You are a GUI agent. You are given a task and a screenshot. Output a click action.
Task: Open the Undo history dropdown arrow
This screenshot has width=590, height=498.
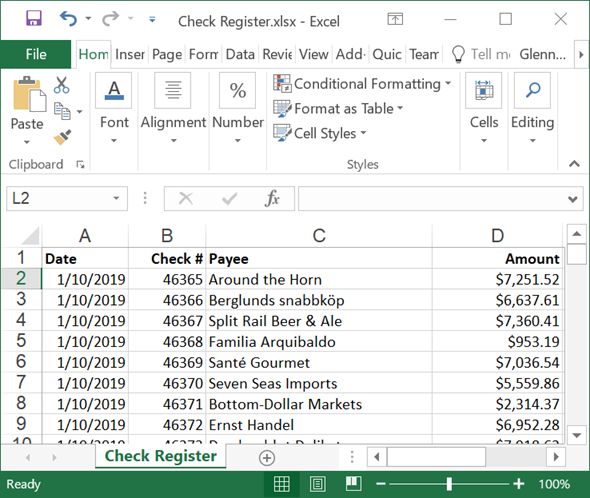[88, 18]
